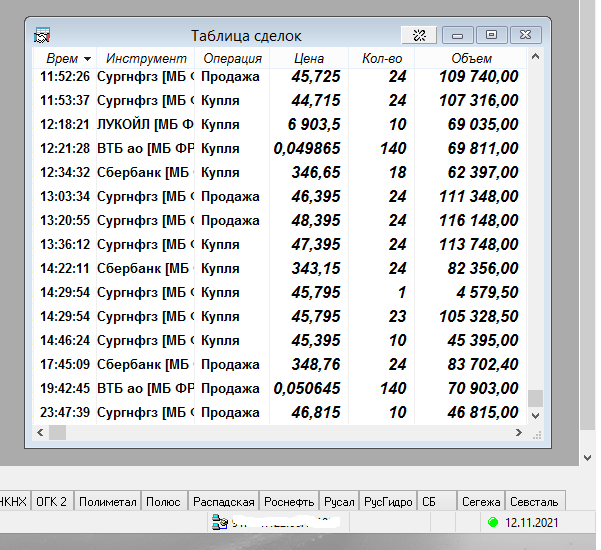Click the Цена column header
The width and height of the screenshot is (601, 550).
point(309,59)
